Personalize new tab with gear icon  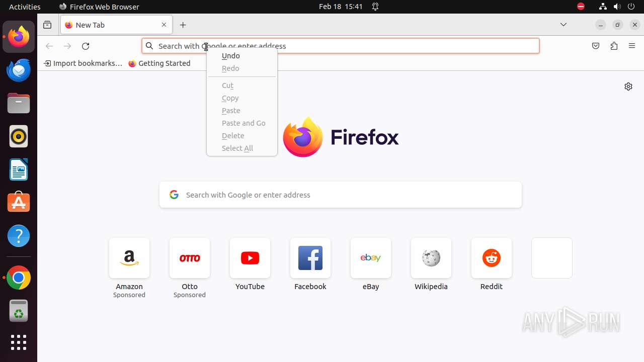pyautogui.click(x=628, y=86)
